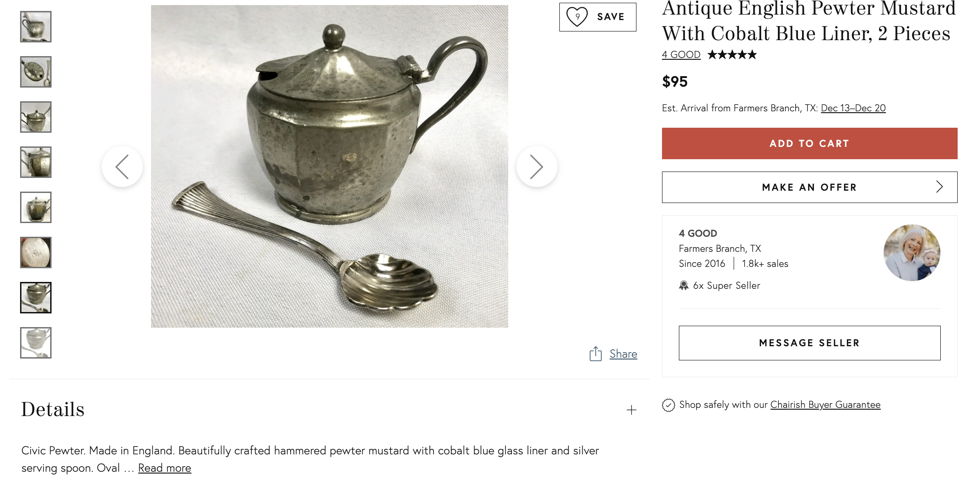This screenshot has width=980, height=479.
Task: Open the 4 GOOD shop link
Action: 681,55
